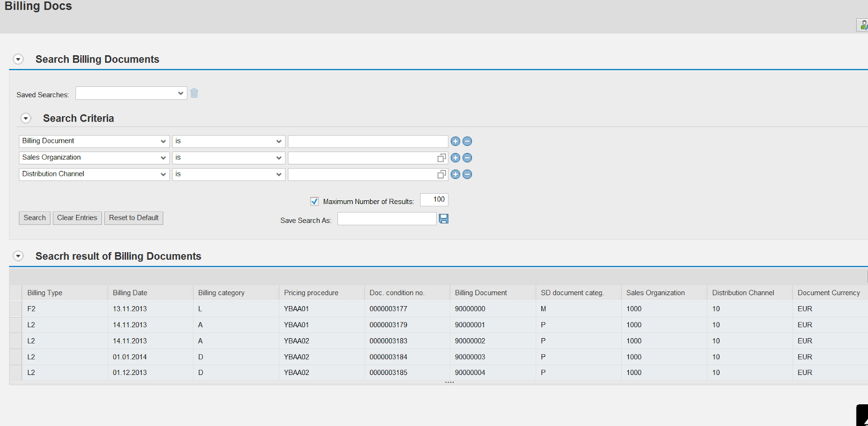Remove the Billing Document criterion row

click(467, 141)
